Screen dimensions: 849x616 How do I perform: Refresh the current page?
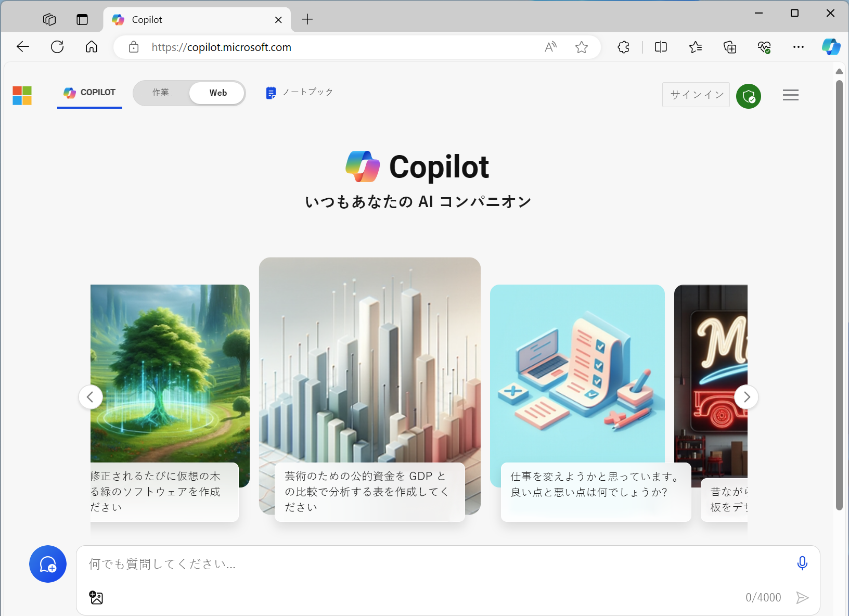[x=57, y=47]
